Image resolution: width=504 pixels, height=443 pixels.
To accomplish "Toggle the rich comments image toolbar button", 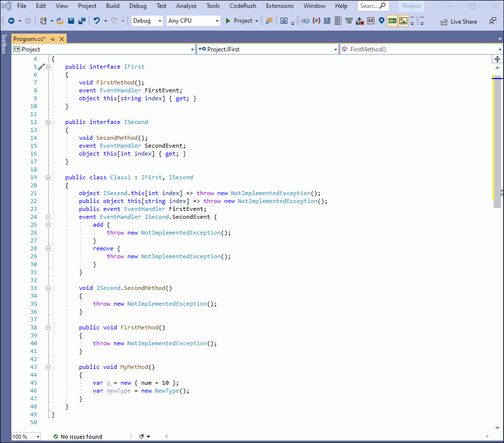I will pos(402,21).
